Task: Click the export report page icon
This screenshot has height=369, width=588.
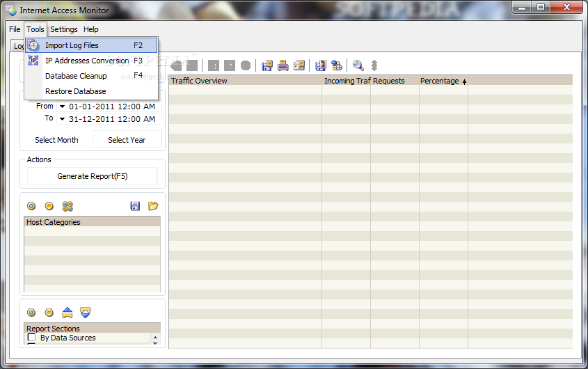Action: coord(299,65)
